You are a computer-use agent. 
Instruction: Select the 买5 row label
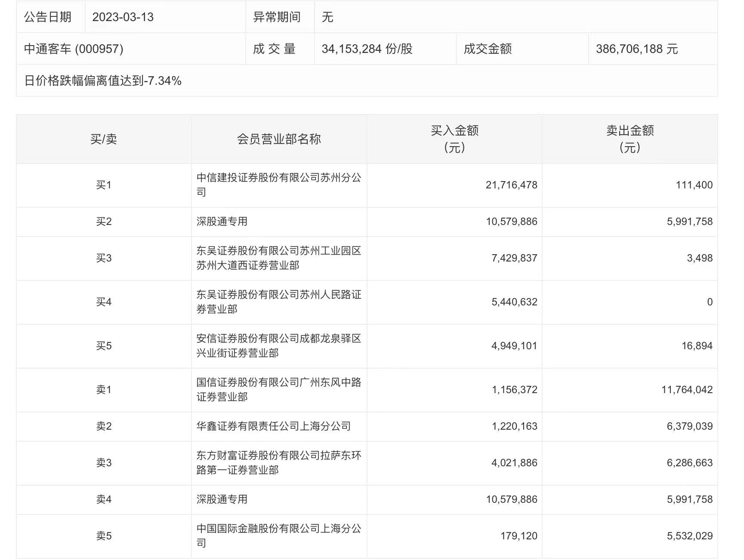point(104,346)
